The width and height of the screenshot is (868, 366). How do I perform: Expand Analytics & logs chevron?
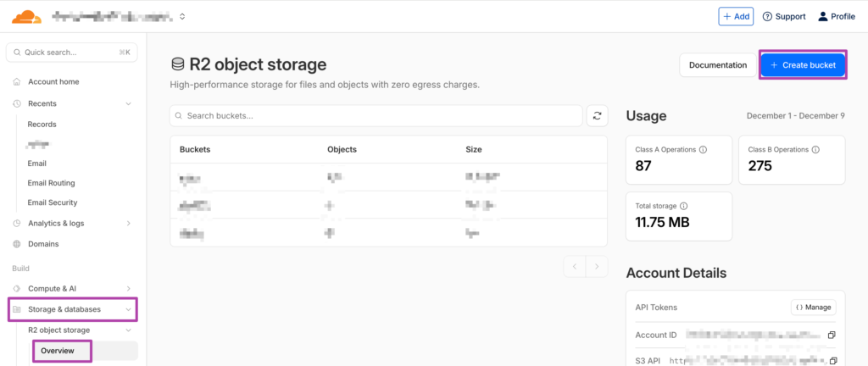click(129, 224)
